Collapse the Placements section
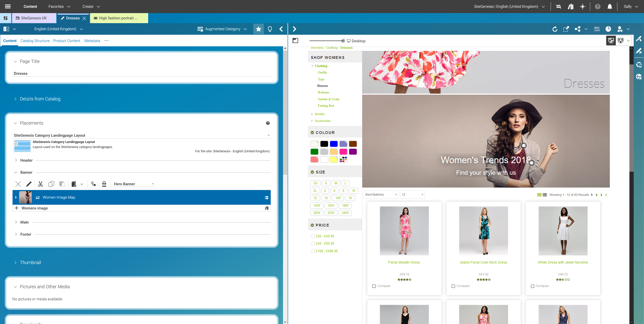This screenshot has height=324, width=644. (15, 123)
